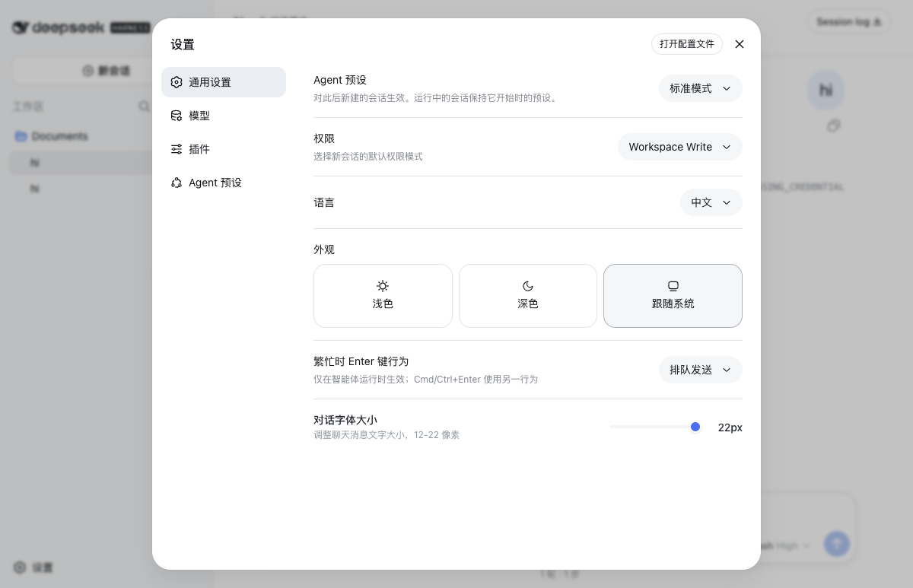Open the 排队发送 Enter behavior dropdown
The height and width of the screenshot is (588, 913).
coord(701,370)
